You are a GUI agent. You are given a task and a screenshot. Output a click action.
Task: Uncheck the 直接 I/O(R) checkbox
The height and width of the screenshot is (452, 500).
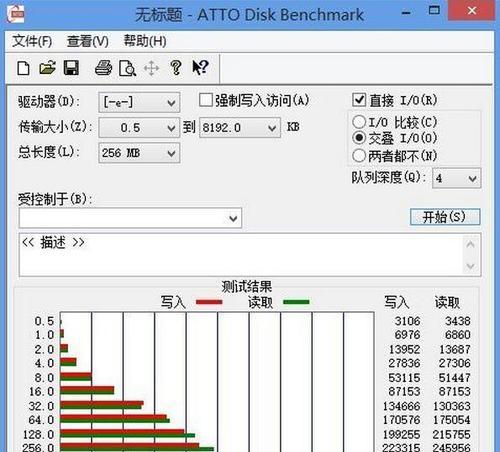(x=359, y=100)
